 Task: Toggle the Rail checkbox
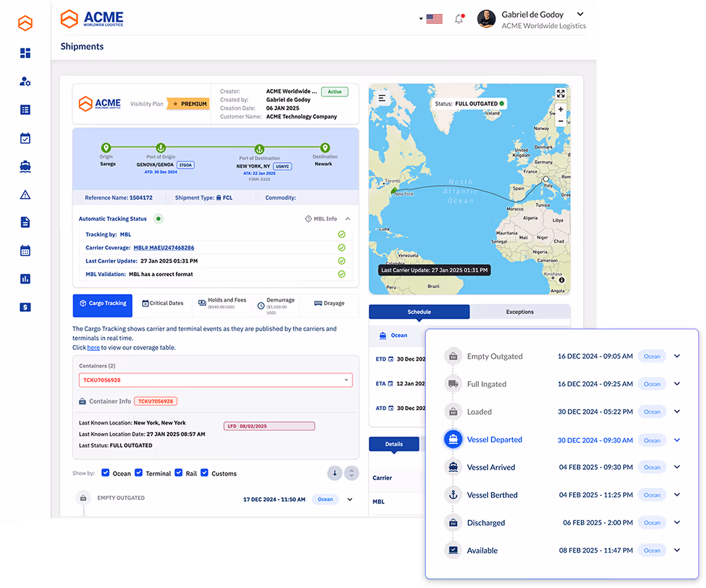coord(179,473)
